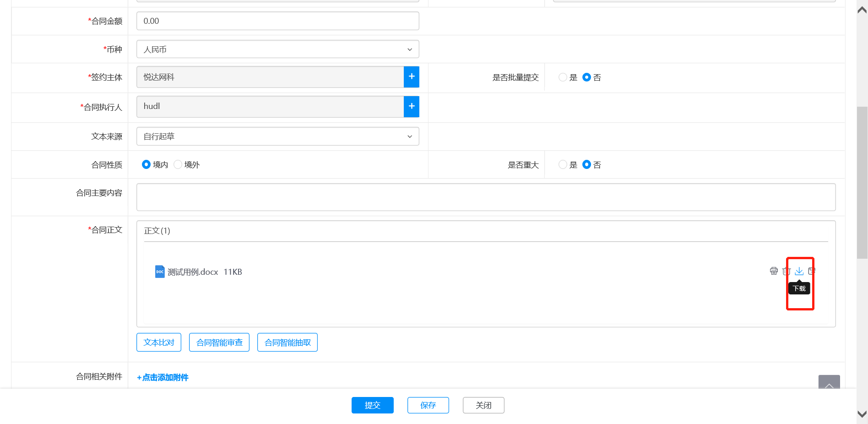Select 是 for 是否重大
The height and width of the screenshot is (424, 868).
click(x=563, y=165)
